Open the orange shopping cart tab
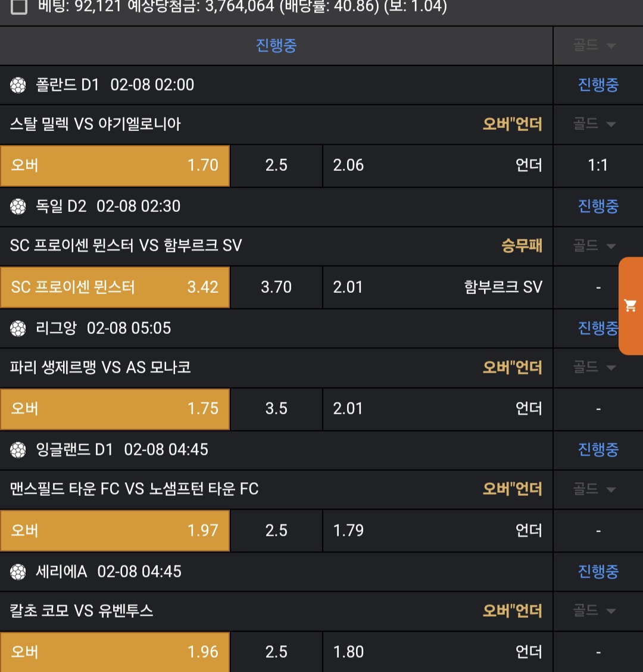The height and width of the screenshot is (672, 643). pos(630,306)
